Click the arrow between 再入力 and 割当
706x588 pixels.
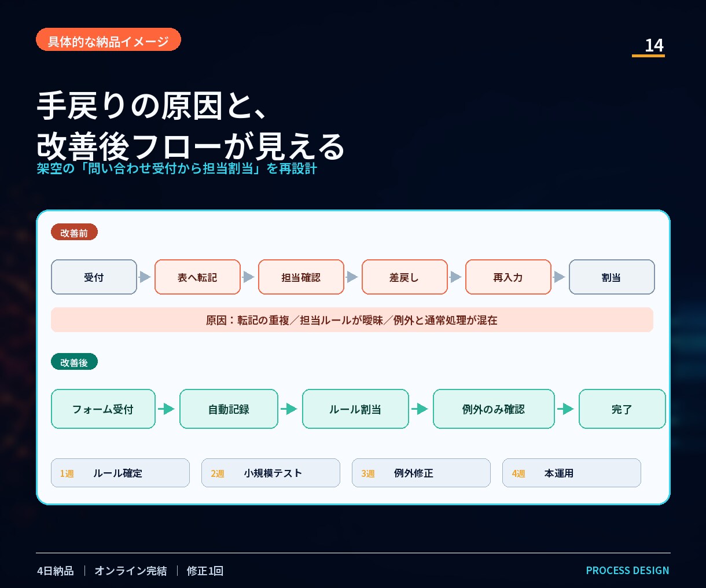tap(559, 277)
